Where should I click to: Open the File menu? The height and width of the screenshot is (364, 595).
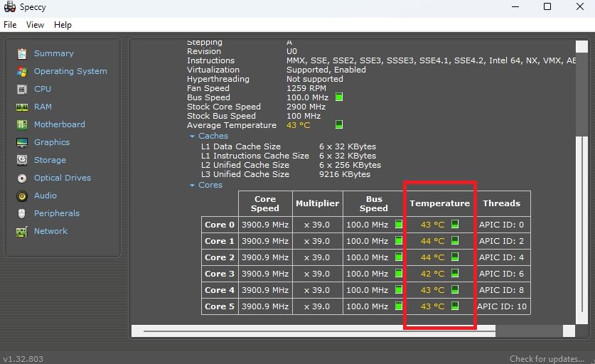tap(10, 25)
